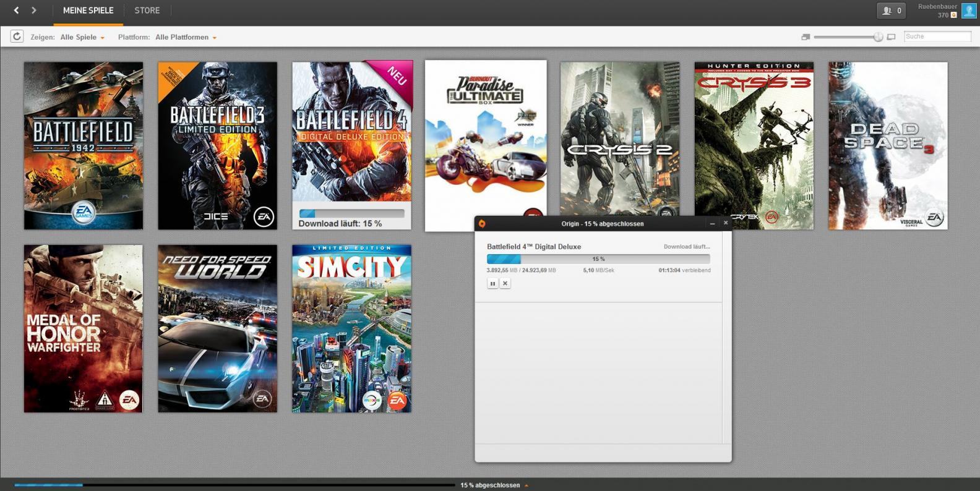Go forward with the right arrow
This screenshot has width=980, height=491.
(x=34, y=11)
